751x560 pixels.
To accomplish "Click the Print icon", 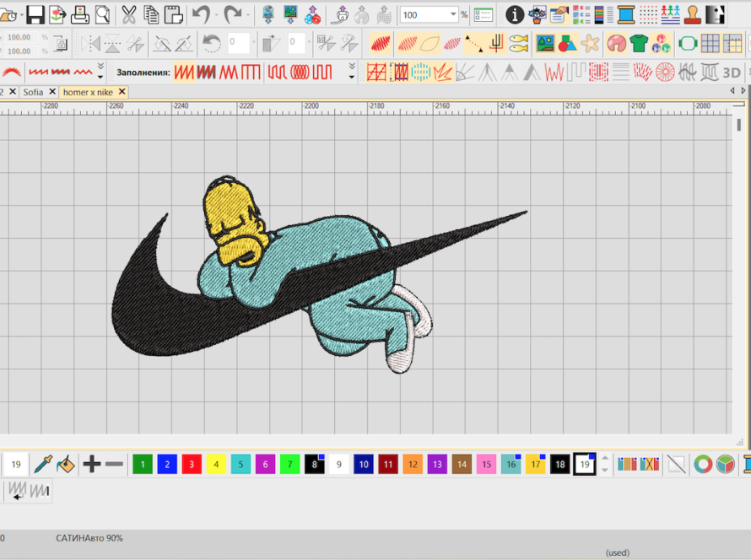I will pyautogui.click(x=80, y=15).
